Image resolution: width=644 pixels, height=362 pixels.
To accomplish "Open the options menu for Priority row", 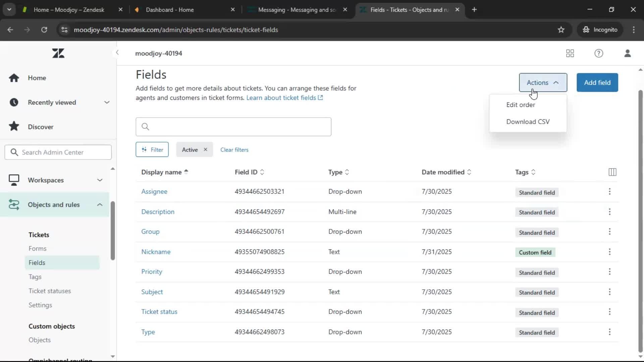I will [609, 272].
